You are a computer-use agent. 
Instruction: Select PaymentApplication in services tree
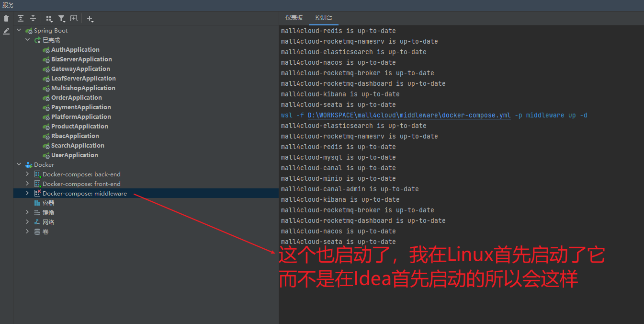pyautogui.click(x=81, y=107)
